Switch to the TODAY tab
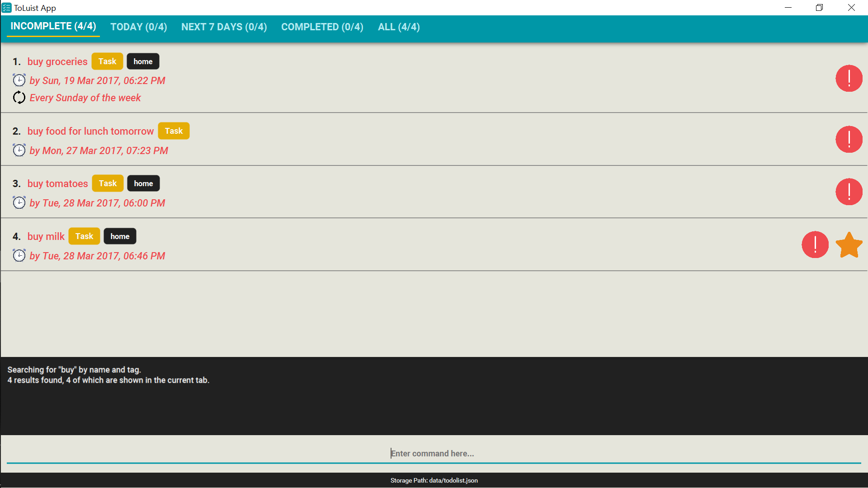The image size is (868, 488). point(138,27)
